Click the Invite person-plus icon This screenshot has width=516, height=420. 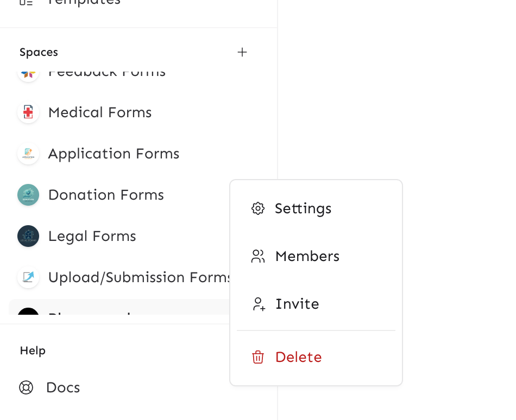pyautogui.click(x=259, y=304)
